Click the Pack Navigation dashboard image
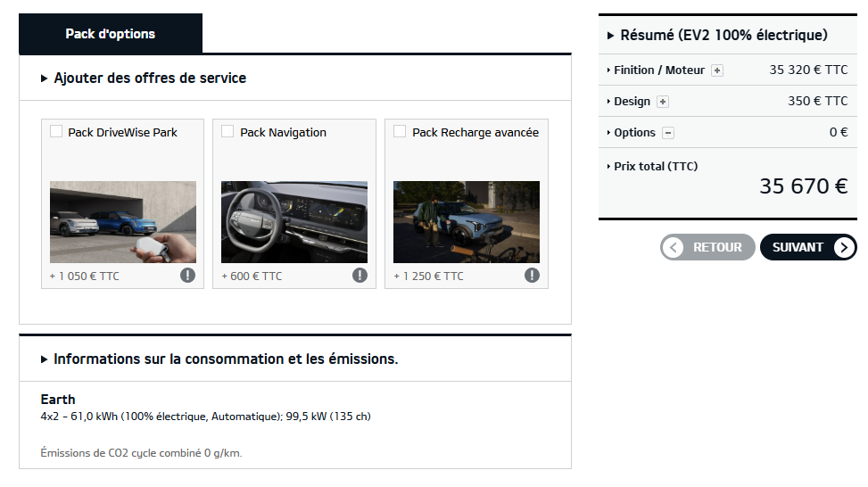The height and width of the screenshot is (487, 868). 294,222
